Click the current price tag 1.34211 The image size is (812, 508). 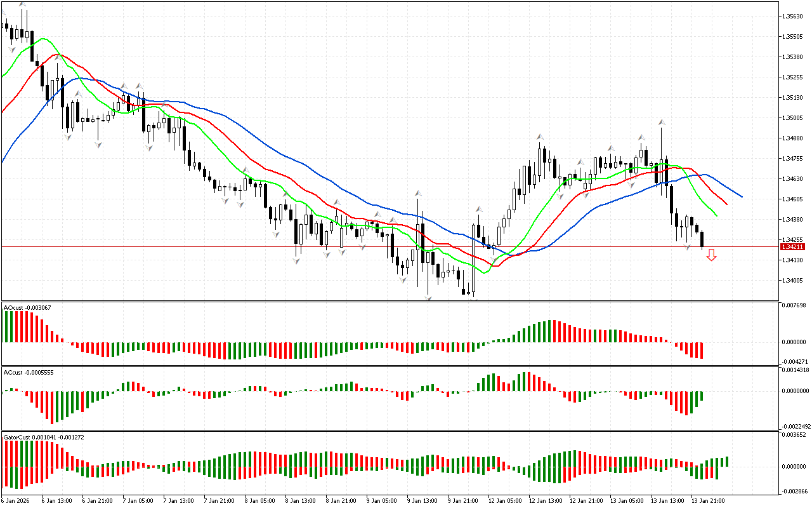[793, 246]
